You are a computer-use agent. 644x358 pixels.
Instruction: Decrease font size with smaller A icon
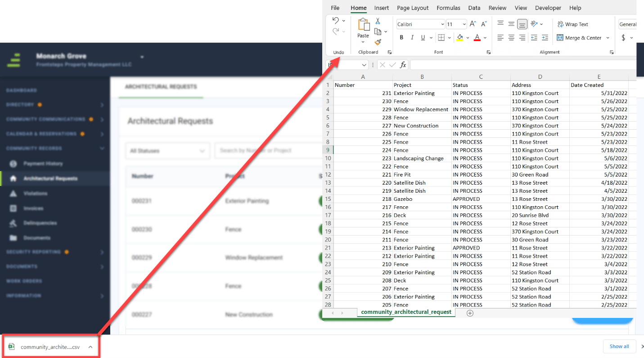coord(484,24)
